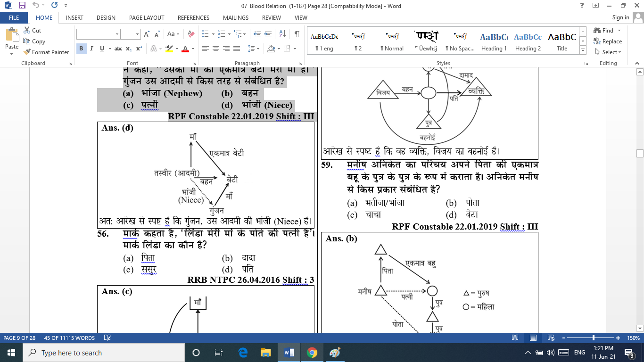The width and height of the screenshot is (644, 362).
Task: Switch to the PAGE LAYOUT tab
Action: [x=147, y=17]
